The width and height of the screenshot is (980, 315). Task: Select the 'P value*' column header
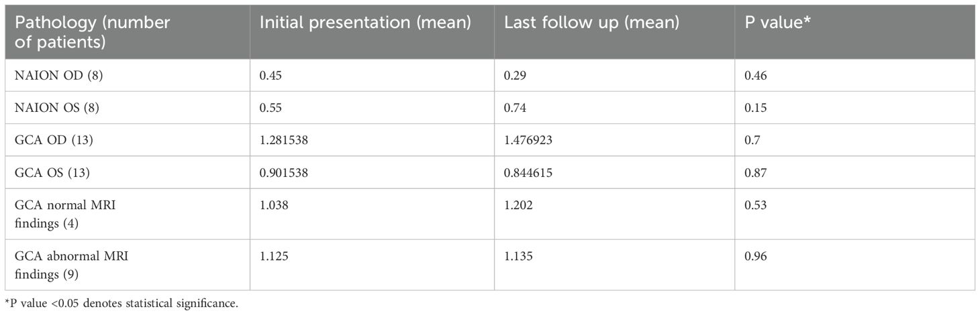coord(855,31)
